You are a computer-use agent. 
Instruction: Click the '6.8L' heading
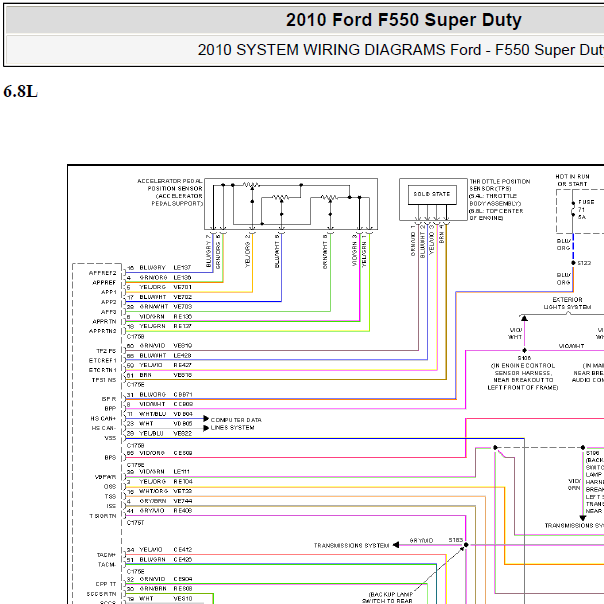pos(20,92)
